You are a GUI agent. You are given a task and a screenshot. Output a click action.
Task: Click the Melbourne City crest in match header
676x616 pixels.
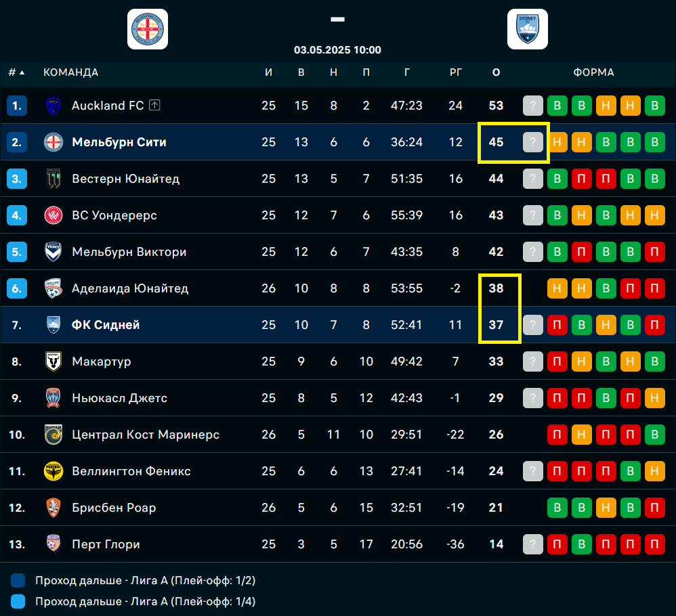pyautogui.click(x=148, y=29)
